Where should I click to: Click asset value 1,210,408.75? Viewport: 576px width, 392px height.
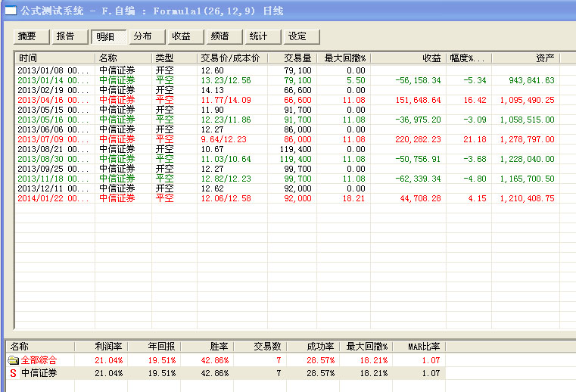point(527,198)
